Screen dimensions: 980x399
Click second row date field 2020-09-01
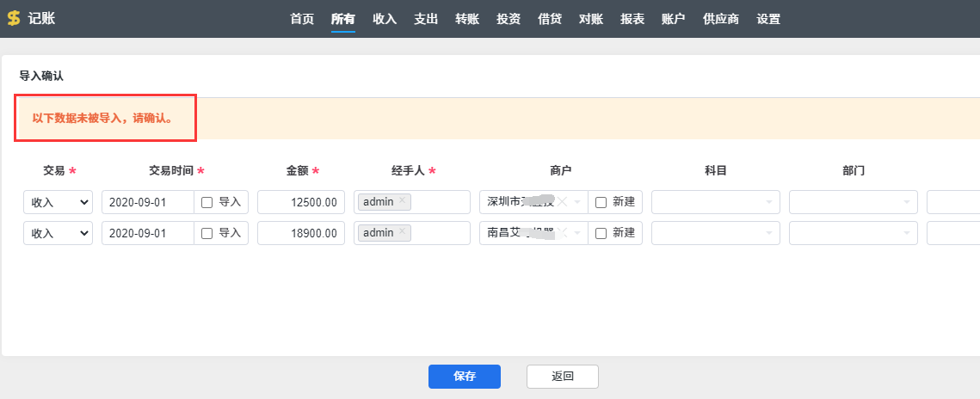(148, 233)
